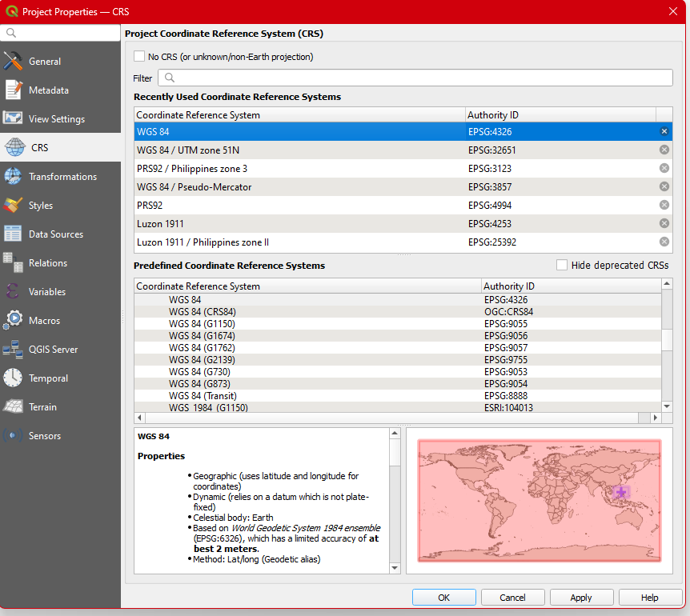Choose WGS 84 (CRS84) in predefined list
The image size is (690, 616).
pos(202,311)
